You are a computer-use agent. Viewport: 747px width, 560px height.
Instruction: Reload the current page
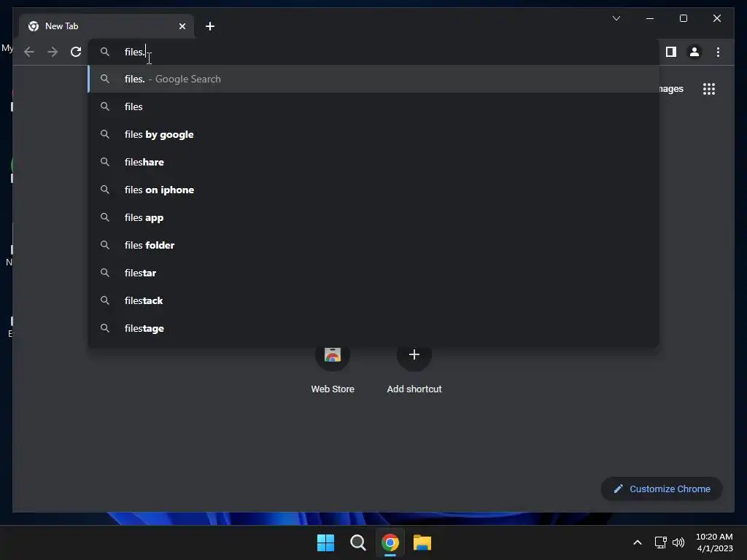point(76,52)
